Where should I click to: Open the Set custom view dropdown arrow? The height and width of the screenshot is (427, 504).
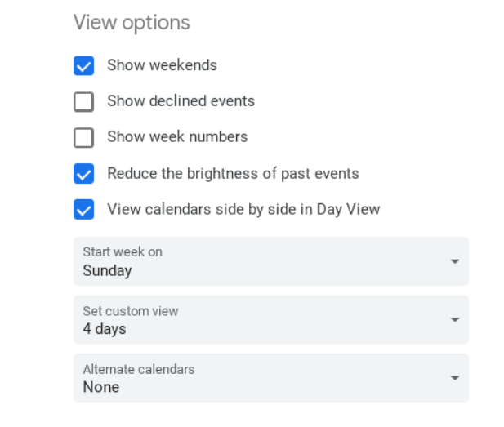454,319
